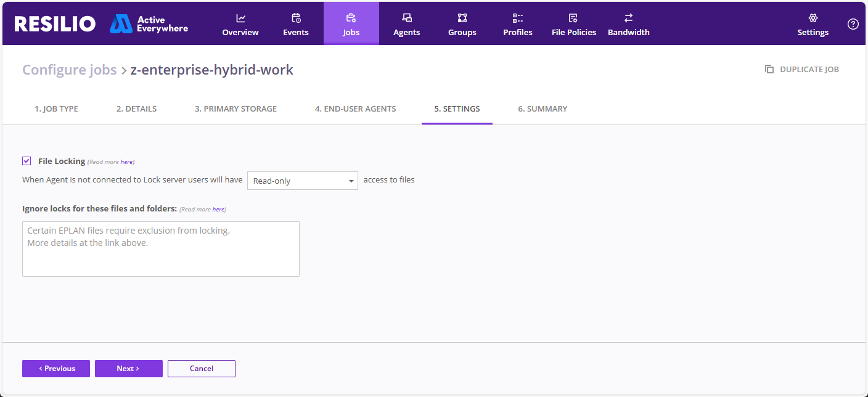Screen dimensions: 868x397
Task: Click the Resilio logo
Action: (x=55, y=24)
